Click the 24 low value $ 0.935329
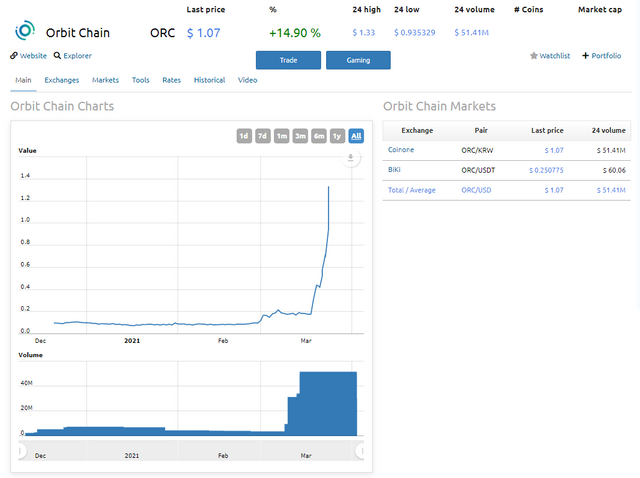 [415, 32]
